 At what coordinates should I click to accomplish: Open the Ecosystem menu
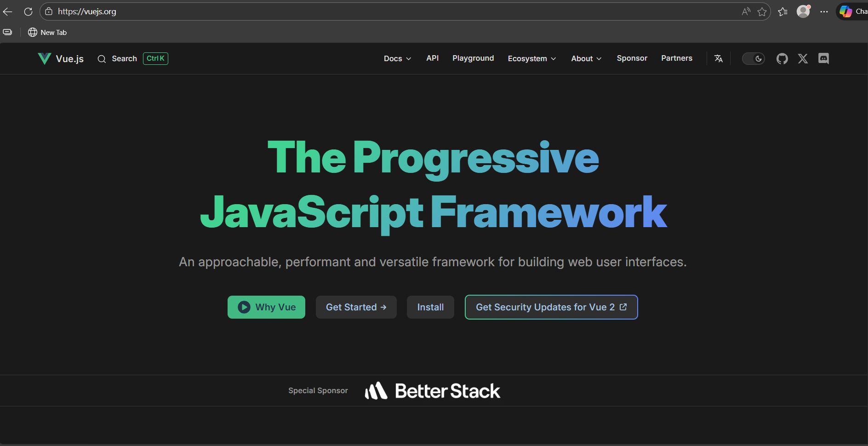(531, 58)
